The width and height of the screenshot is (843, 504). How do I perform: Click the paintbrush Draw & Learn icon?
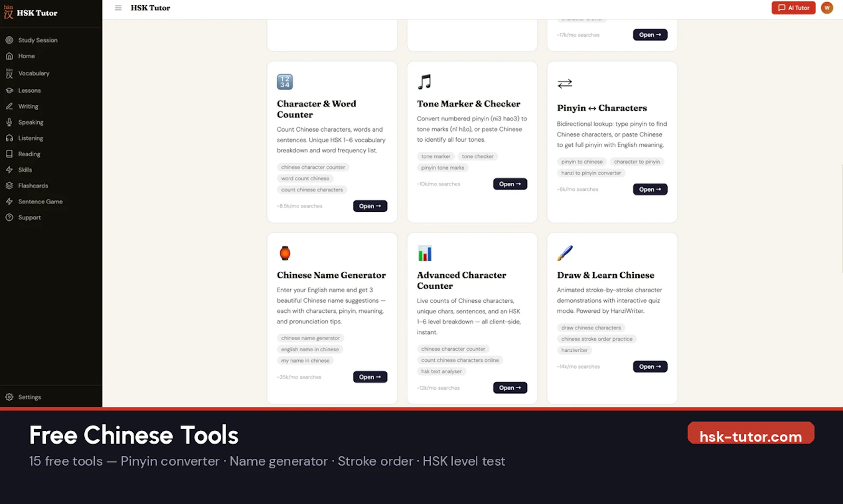[x=565, y=253]
